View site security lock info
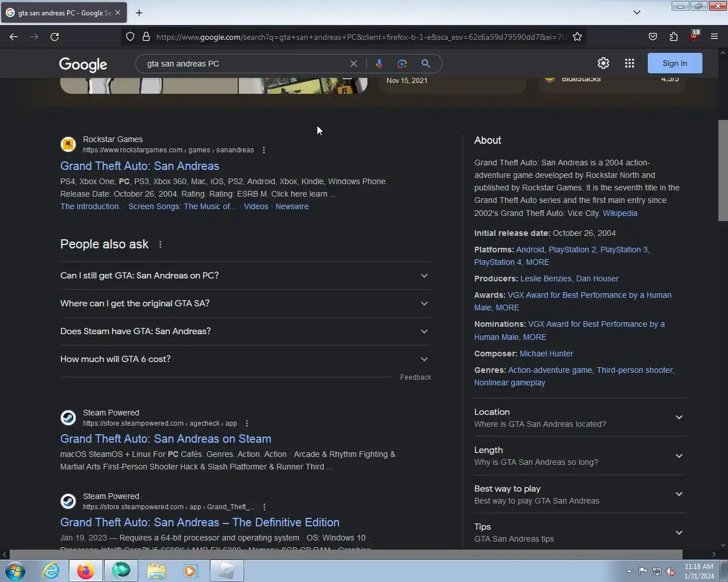Screen dimensions: 728x582 [x=146, y=36]
